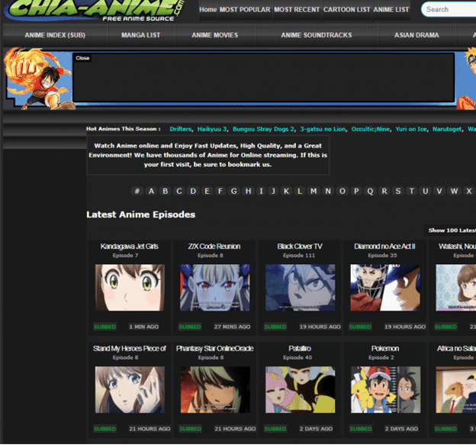Open Anime Soundtracks section
Viewport: 476px width, 448px height.
click(x=317, y=35)
